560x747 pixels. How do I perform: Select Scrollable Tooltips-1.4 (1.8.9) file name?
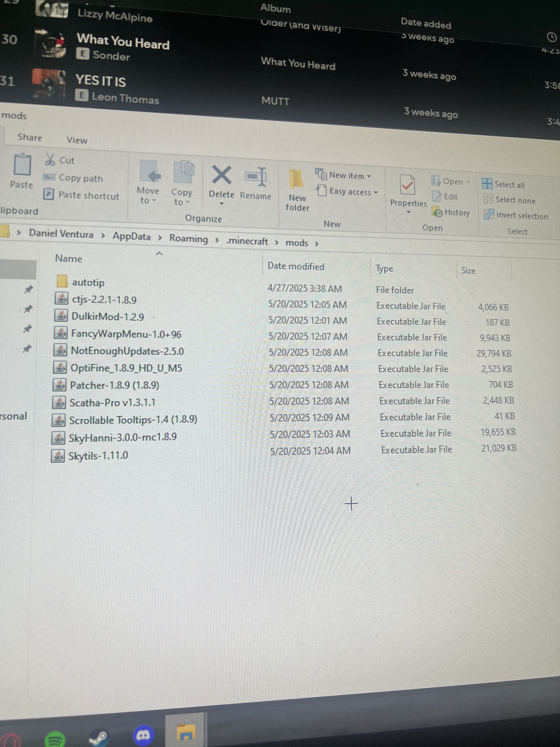tap(133, 420)
